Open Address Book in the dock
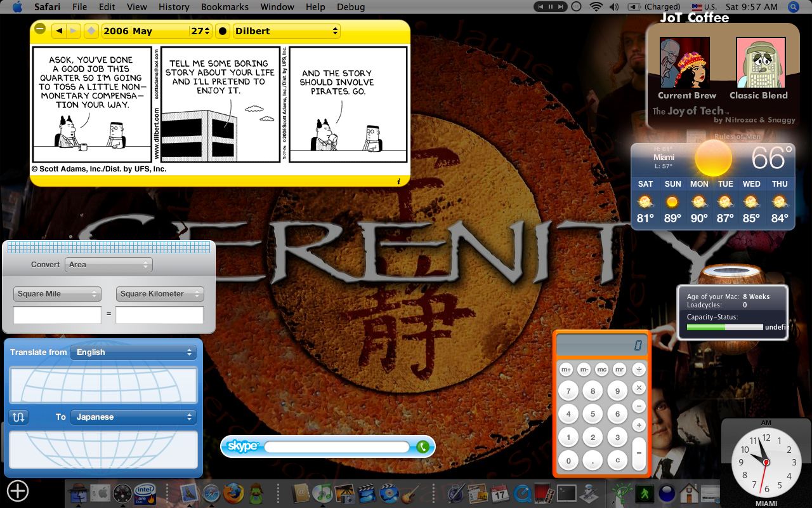812x508 pixels. (x=301, y=493)
